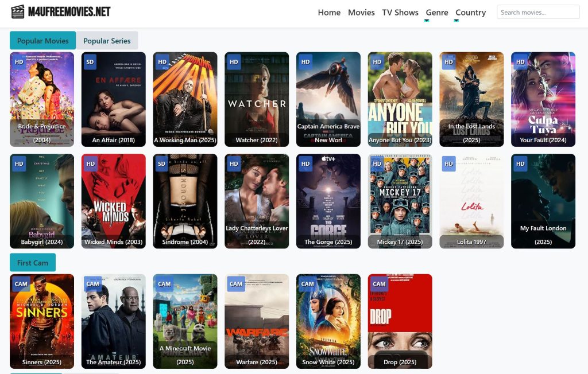Open A Working Man (2025) poster
This screenshot has width=588, height=374.
point(185,99)
